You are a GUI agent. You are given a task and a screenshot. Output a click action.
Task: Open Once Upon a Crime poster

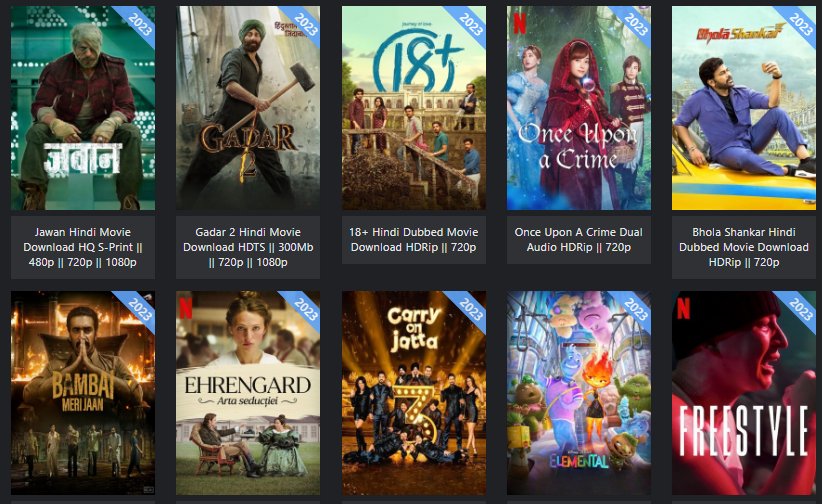click(579, 108)
